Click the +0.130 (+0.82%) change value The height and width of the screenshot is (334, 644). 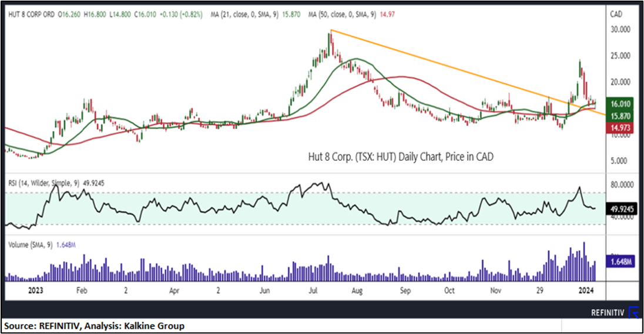181,14
